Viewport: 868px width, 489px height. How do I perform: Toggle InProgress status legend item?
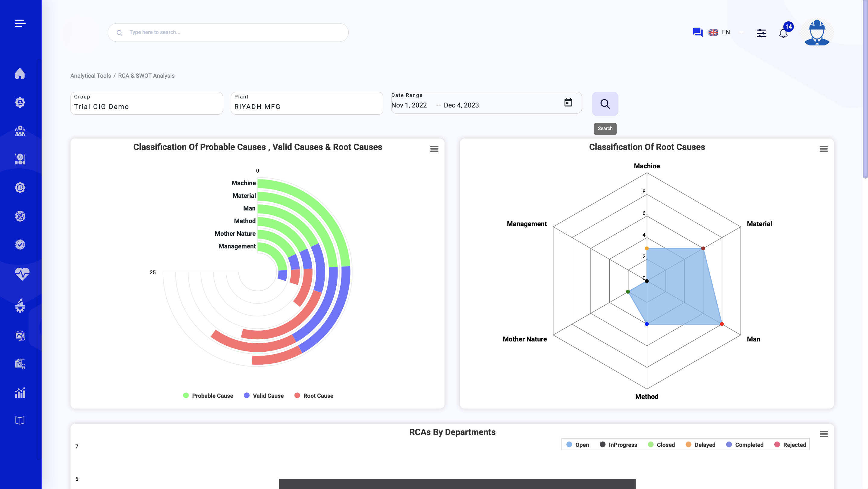tap(618, 445)
